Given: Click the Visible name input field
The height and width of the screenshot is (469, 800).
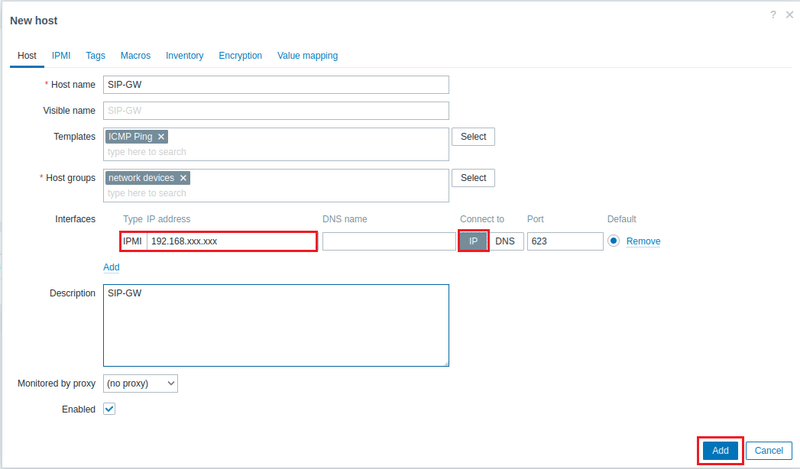Looking at the screenshot, I should [276, 111].
